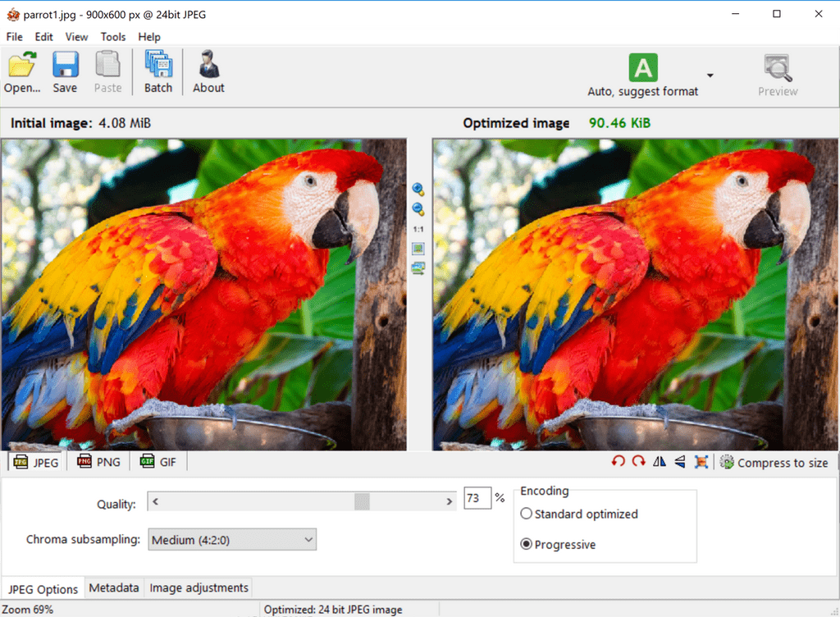Switch to single-view display icon

pyautogui.click(x=418, y=268)
